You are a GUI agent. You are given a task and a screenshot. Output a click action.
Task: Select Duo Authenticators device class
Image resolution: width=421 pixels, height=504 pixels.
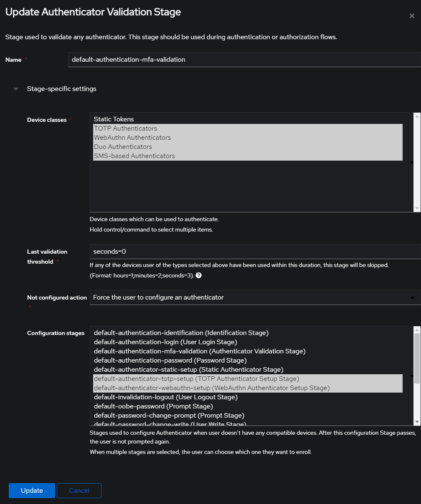248,147
